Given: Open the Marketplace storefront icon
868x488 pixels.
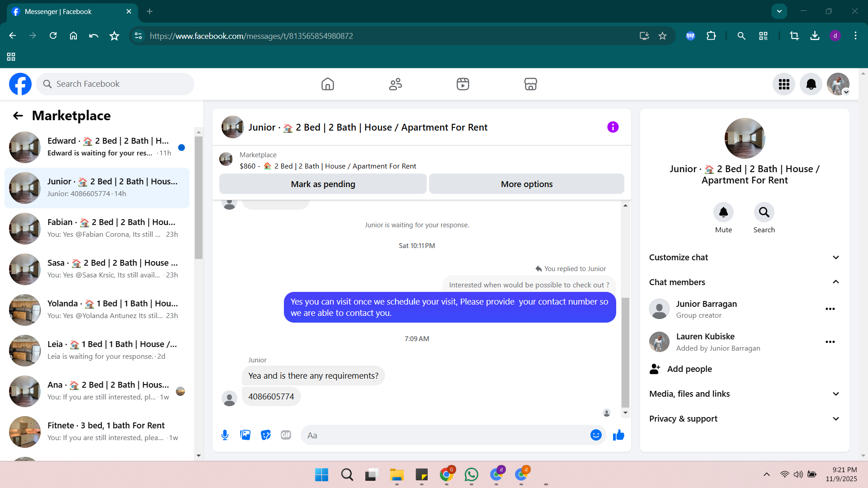Looking at the screenshot, I should (x=530, y=84).
